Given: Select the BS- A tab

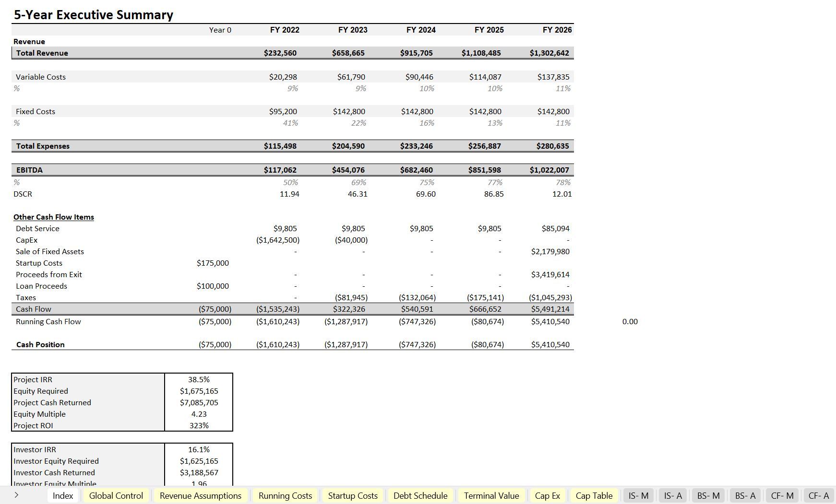Looking at the screenshot, I should coord(745,496).
